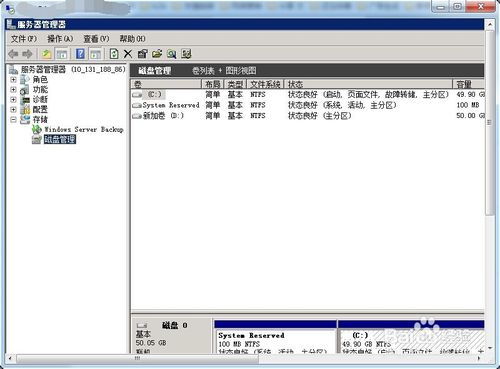
Task: Click the 诊断 node icon in the tree
Action: click(25, 100)
